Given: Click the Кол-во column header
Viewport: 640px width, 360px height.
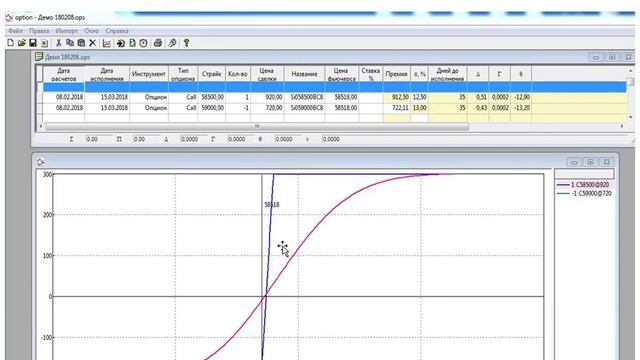Looking at the screenshot, I should click(x=238, y=74).
